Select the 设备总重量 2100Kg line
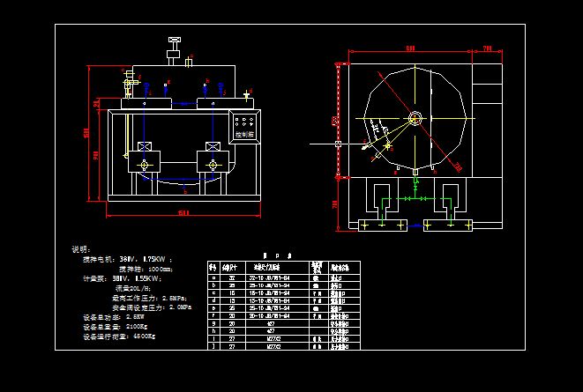 [x=116, y=327]
